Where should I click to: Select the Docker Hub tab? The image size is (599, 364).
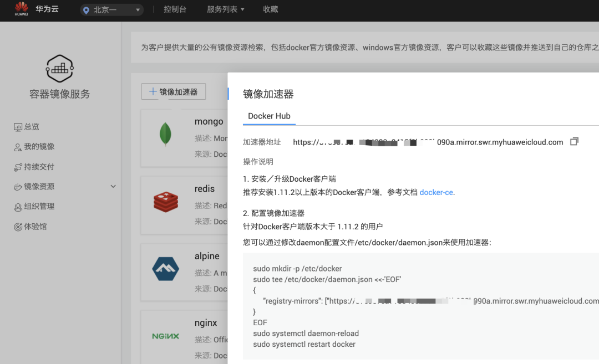(x=269, y=116)
